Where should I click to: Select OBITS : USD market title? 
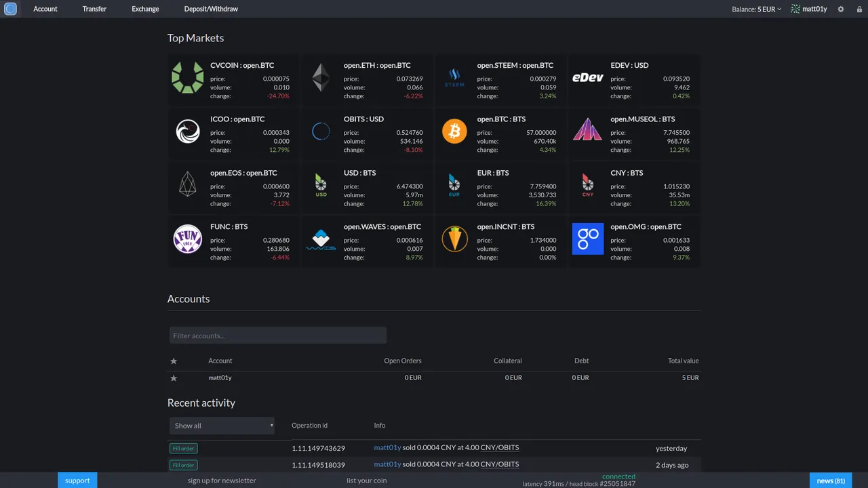tap(363, 119)
